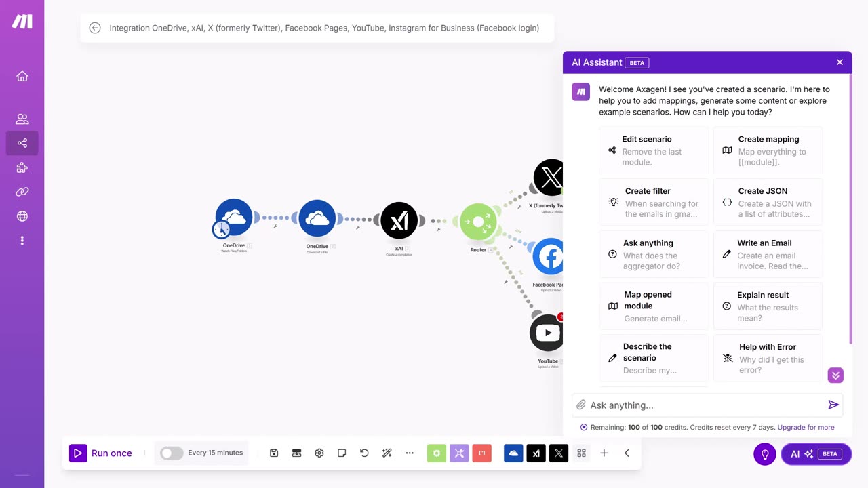
Task: Select X favorite in bottom toolbar
Action: coord(558,453)
